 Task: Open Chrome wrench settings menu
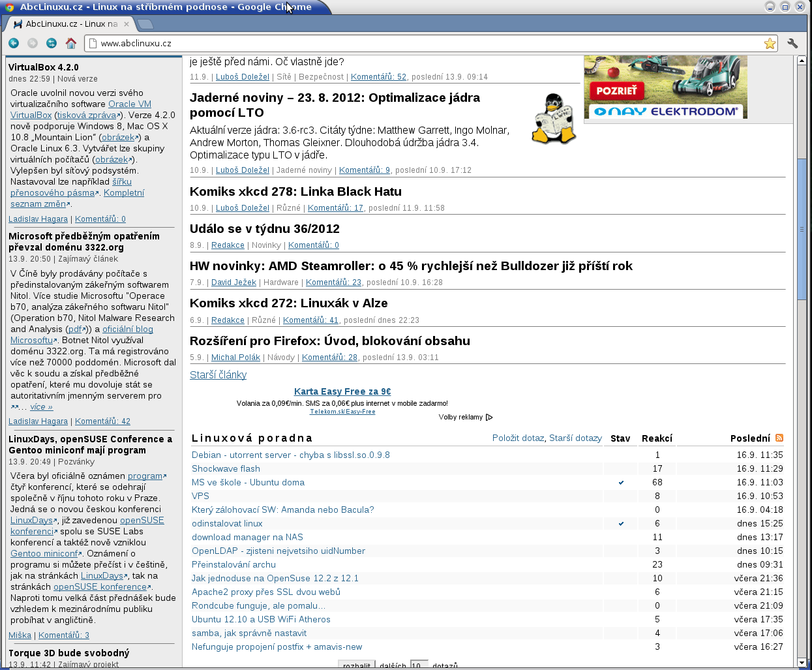[792, 44]
